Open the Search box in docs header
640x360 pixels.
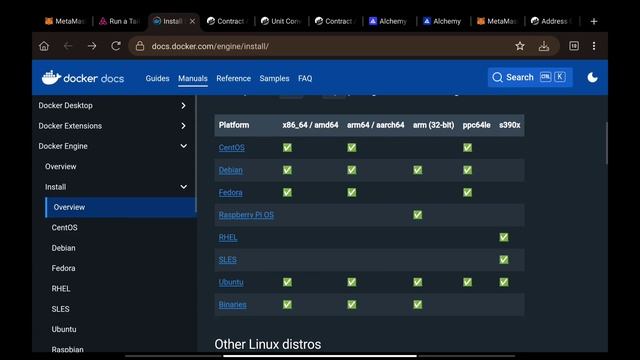[530, 77]
